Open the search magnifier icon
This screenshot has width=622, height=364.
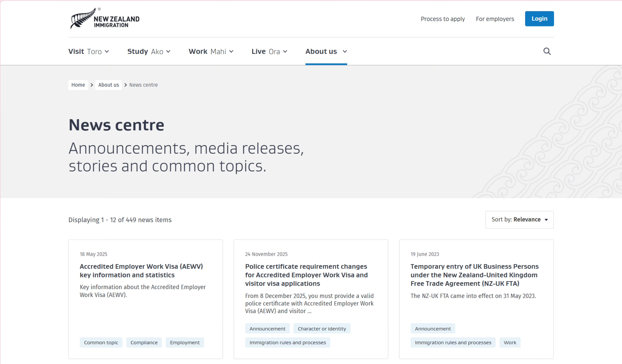[x=547, y=51]
